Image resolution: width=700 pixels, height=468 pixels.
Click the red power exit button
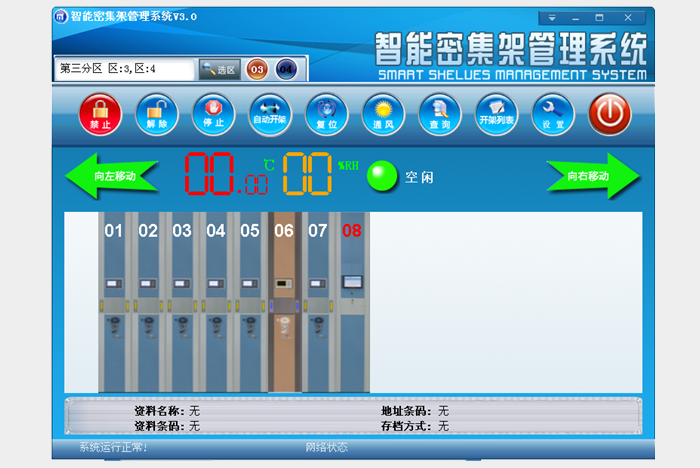[x=609, y=114]
